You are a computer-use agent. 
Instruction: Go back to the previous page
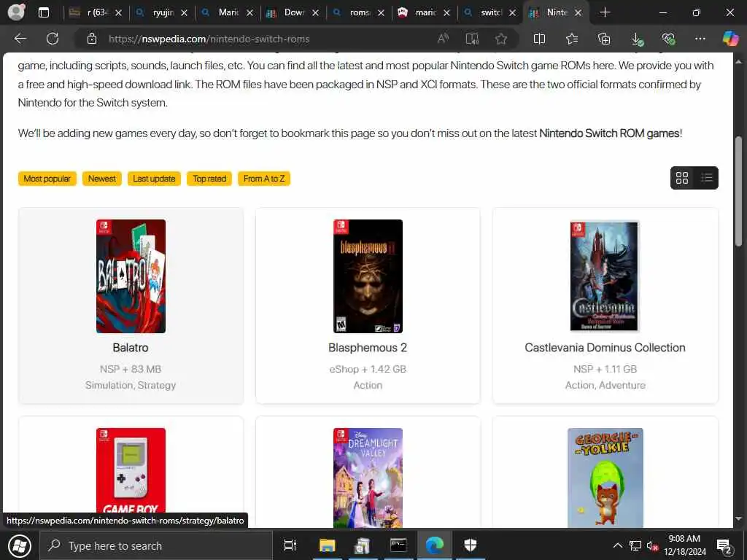(20, 39)
